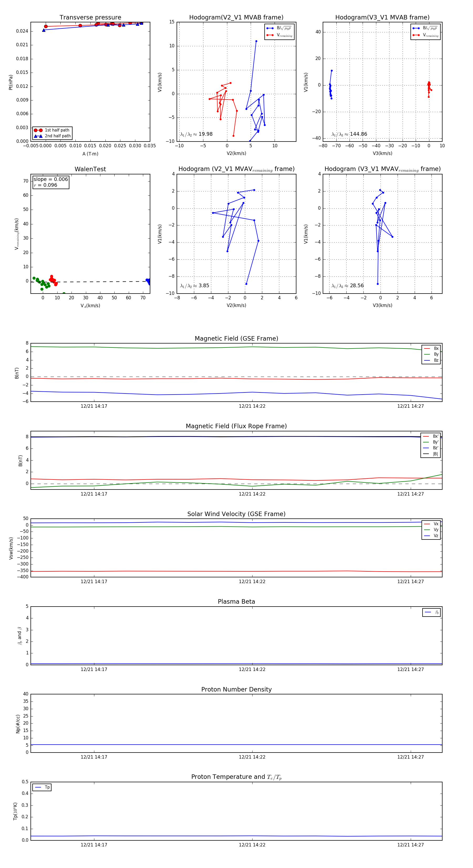Click 'Vremaining(km/s)' y-axis label in WalenTest
This screenshot has height=868, width=473.
[17, 234]
